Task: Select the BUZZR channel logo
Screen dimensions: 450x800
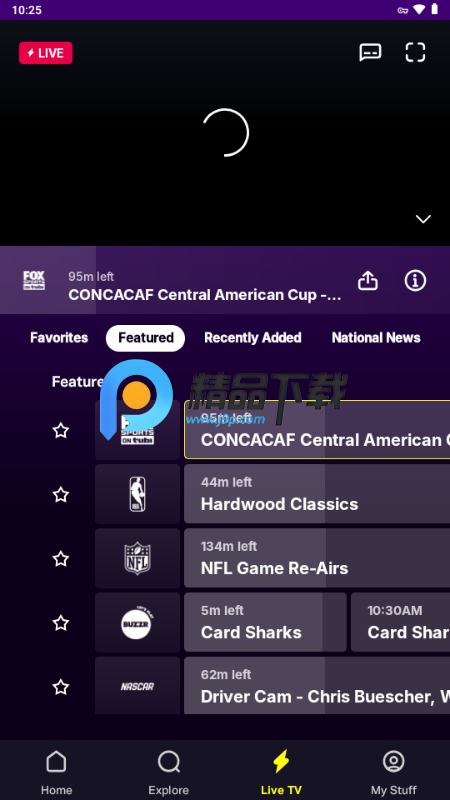Action: coord(137,622)
